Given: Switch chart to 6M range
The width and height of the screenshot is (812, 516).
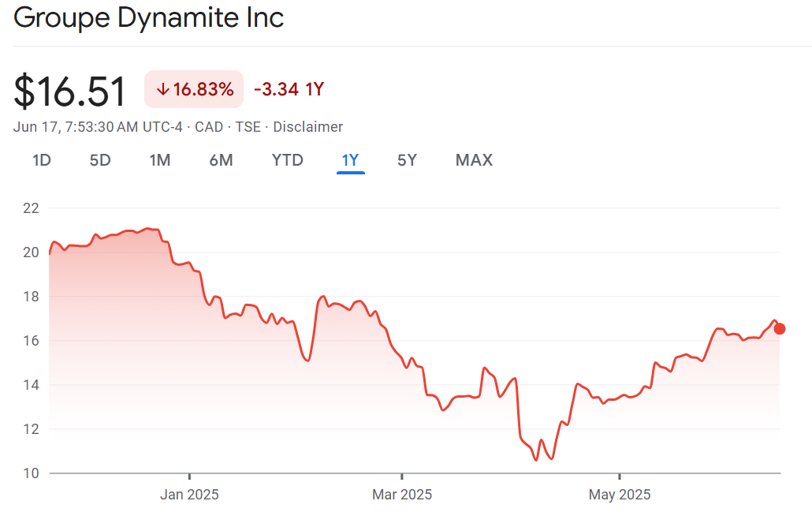Looking at the screenshot, I should [x=221, y=160].
